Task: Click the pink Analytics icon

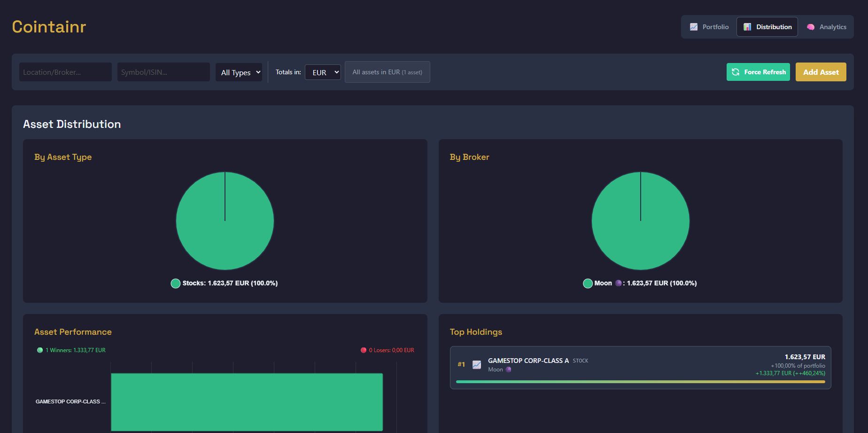Action: [x=811, y=27]
